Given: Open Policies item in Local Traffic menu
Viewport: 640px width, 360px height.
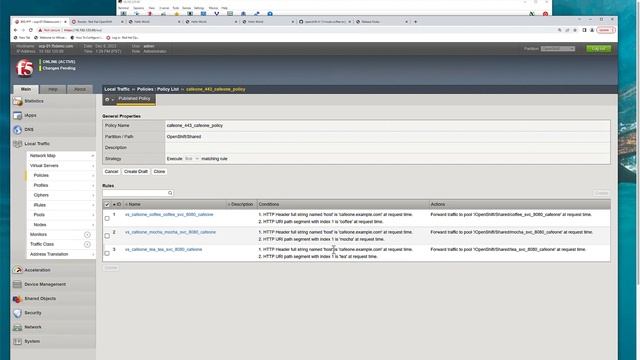Looking at the screenshot, I should 41,176.
